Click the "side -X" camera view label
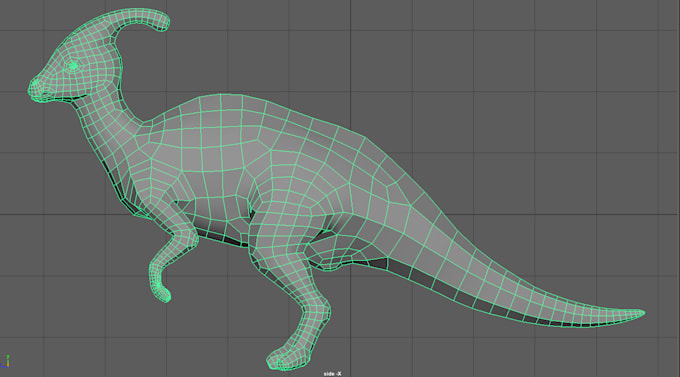Viewport: 680px width, 377px height. (332, 374)
